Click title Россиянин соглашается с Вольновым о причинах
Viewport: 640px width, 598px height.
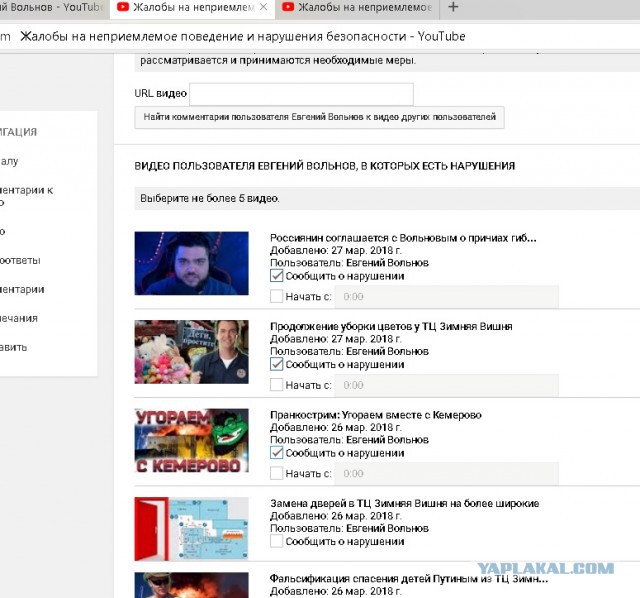(403, 238)
